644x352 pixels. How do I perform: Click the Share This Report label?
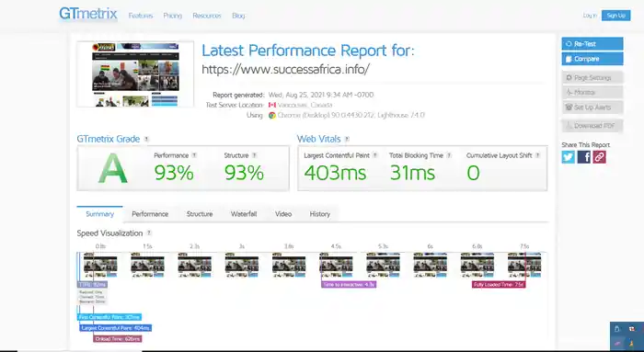click(586, 145)
